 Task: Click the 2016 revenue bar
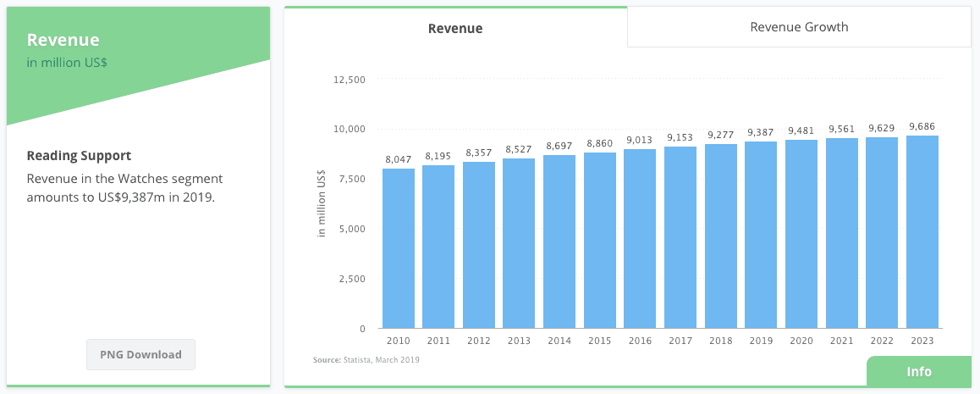point(640,238)
